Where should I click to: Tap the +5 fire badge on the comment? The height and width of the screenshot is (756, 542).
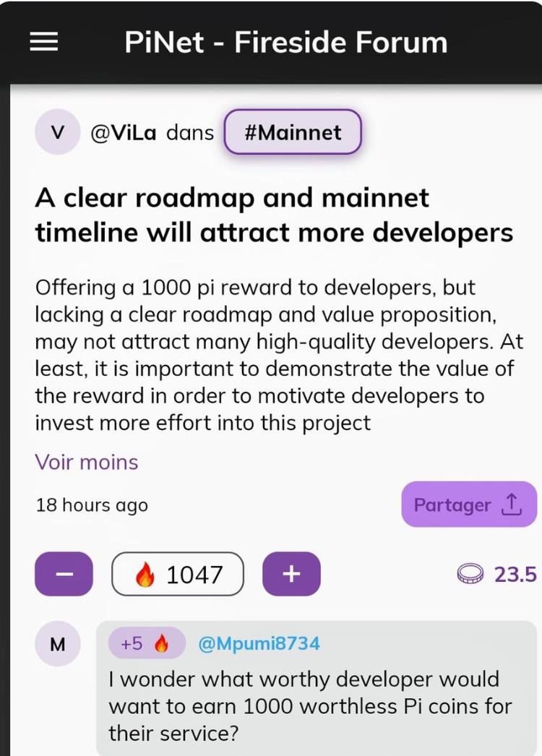click(x=147, y=643)
